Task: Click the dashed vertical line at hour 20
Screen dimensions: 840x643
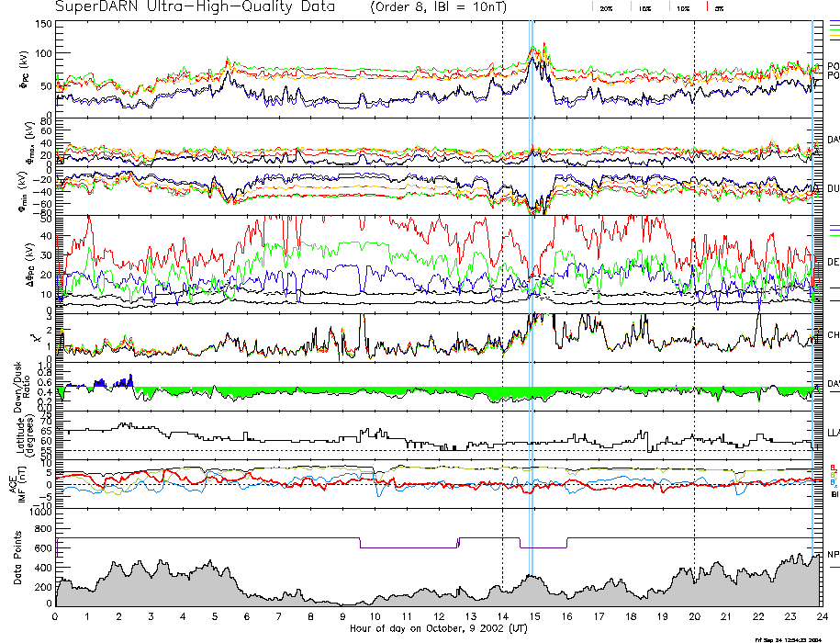Action: [x=694, y=276]
